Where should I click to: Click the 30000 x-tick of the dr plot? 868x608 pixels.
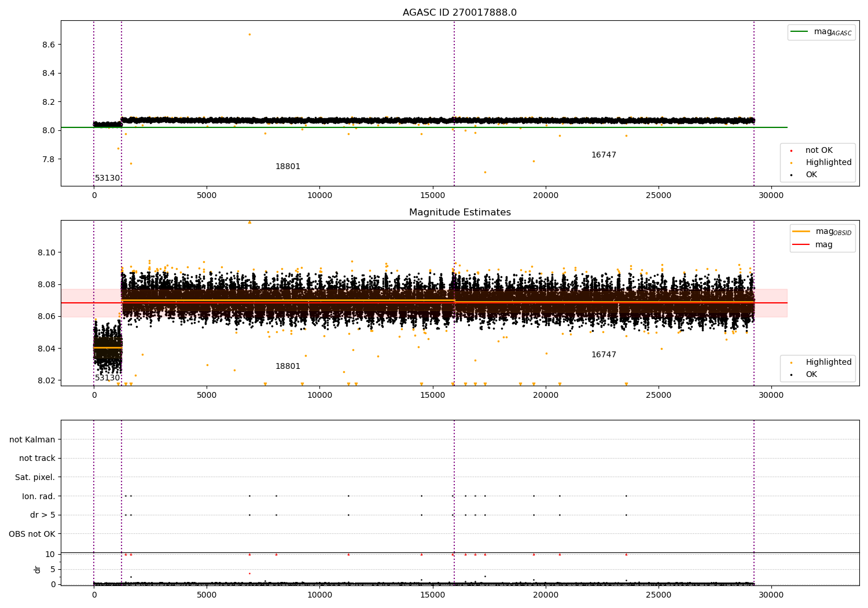[x=771, y=595]
